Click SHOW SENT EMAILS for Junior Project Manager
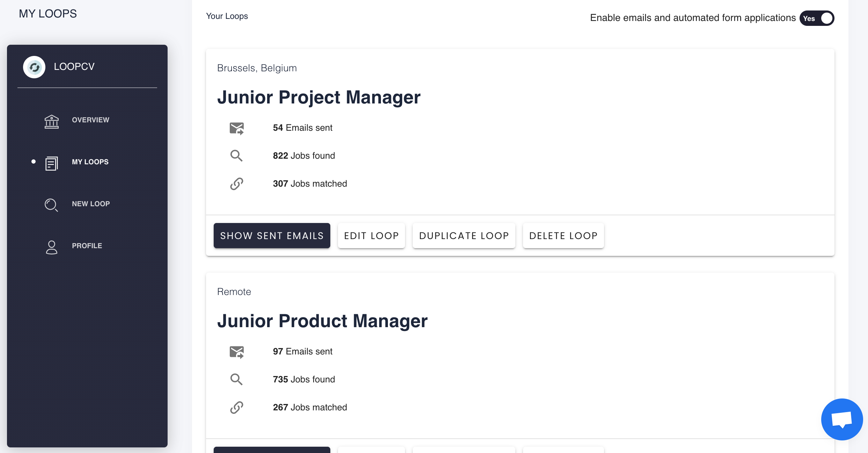This screenshot has height=453, width=868. pyautogui.click(x=272, y=235)
